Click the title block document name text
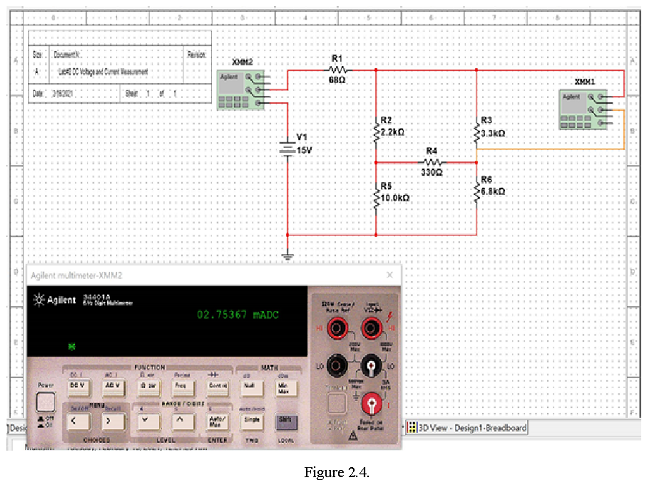 [103, 72]
